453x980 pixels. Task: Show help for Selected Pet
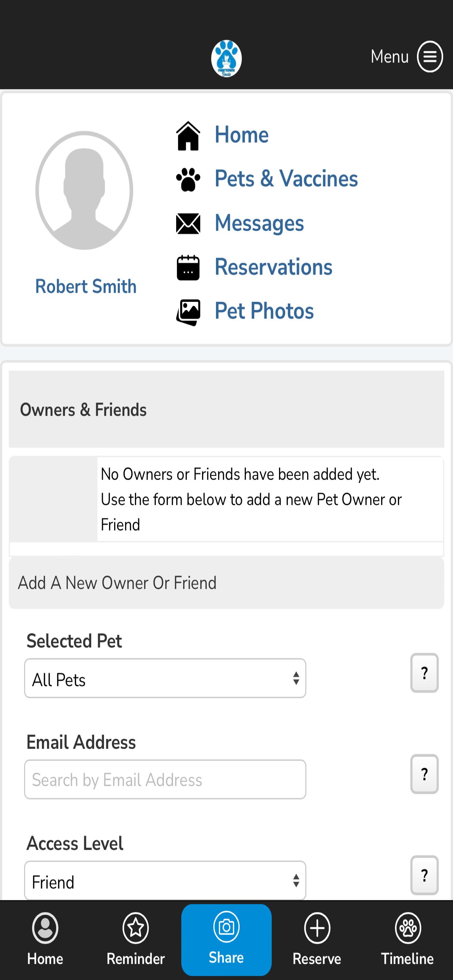pyautogui.click(x=425, y=673)
